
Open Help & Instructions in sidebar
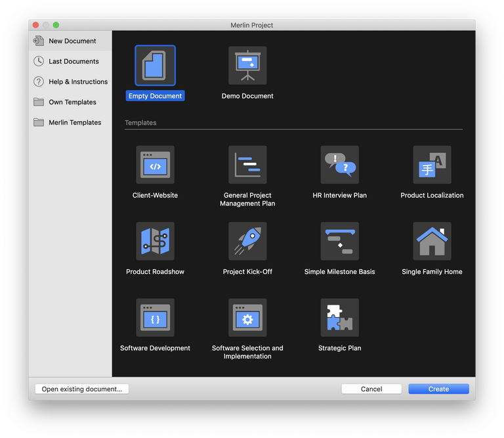pos(78,82)
